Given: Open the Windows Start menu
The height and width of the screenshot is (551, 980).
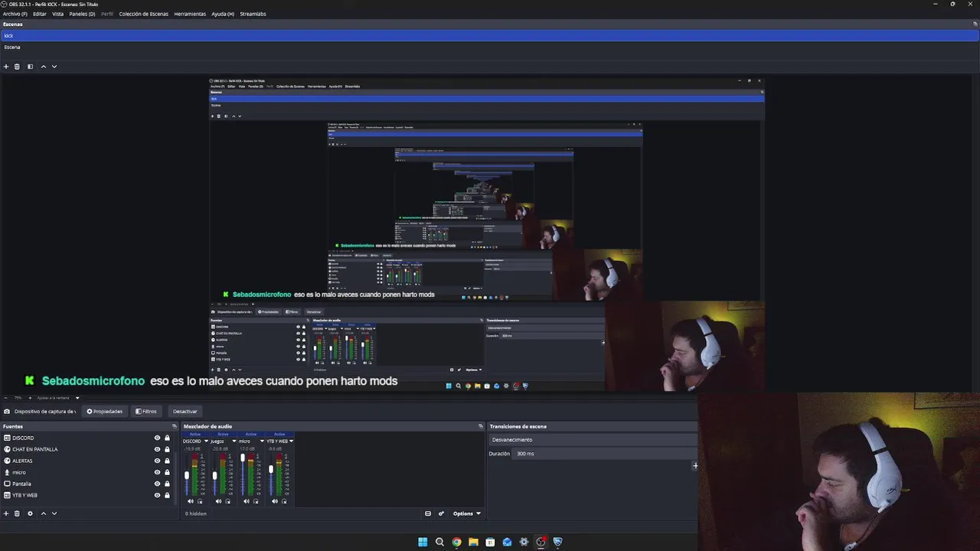Looking at the screenshot, I should (423, 542).
